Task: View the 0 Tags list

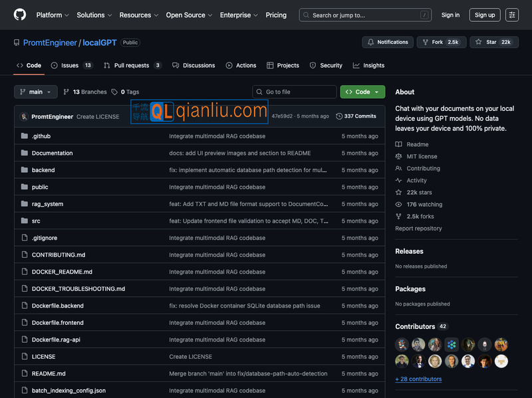Action: (125, 92)
